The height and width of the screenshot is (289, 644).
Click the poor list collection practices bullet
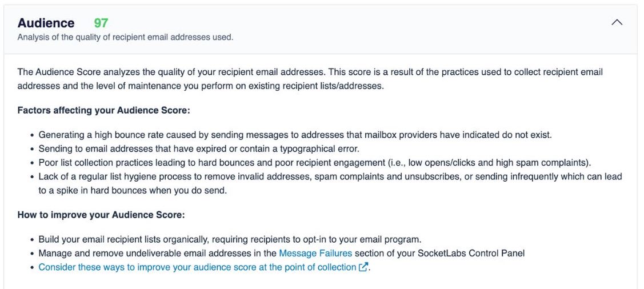coord(315,163)
